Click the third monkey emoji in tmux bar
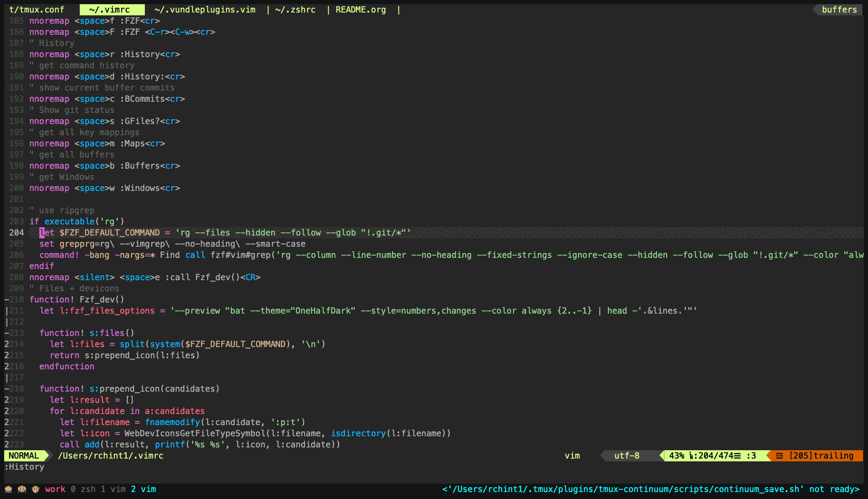The image size is (868, 499). (36, 489)
